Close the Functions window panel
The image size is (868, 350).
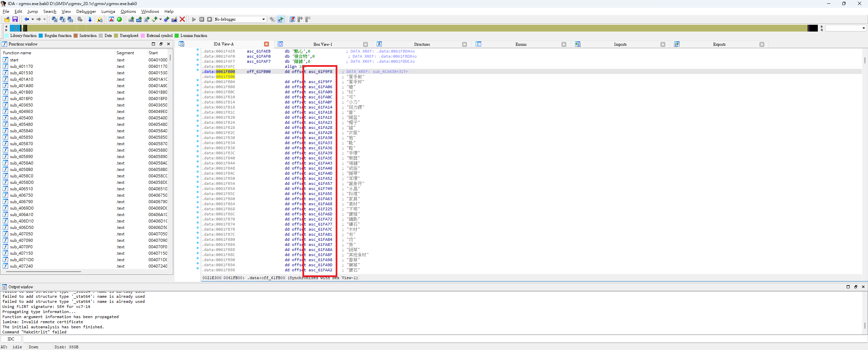click(169, 44)
